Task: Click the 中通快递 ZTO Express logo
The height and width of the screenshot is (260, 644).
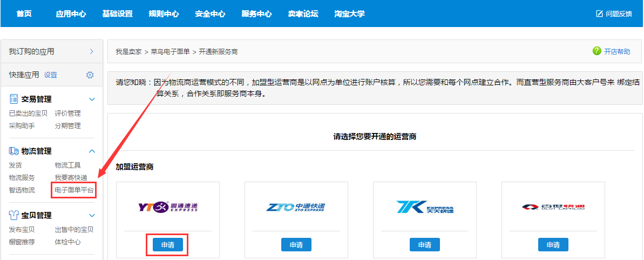Action: tap(296, 206)
